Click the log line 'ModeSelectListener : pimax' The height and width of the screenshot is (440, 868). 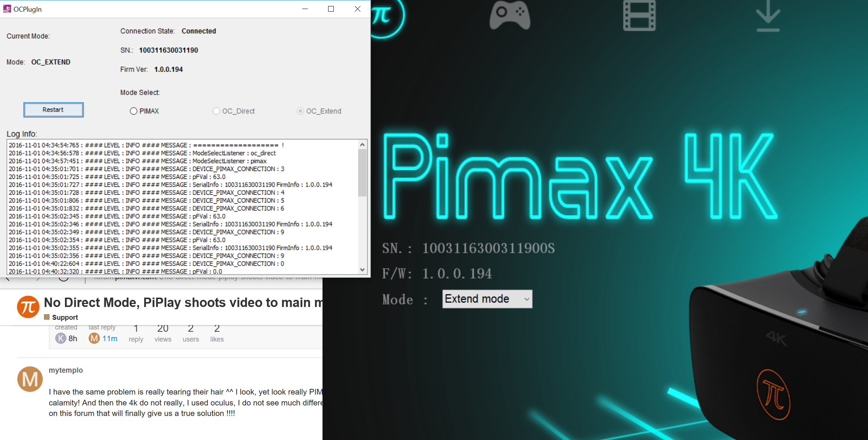pos(138,161)
